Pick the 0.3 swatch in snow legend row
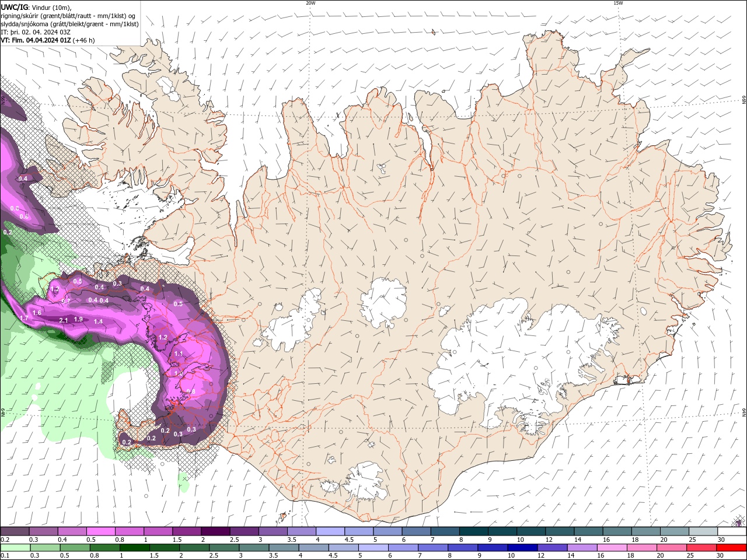This screenshot has width=747, height=560. 43,531
